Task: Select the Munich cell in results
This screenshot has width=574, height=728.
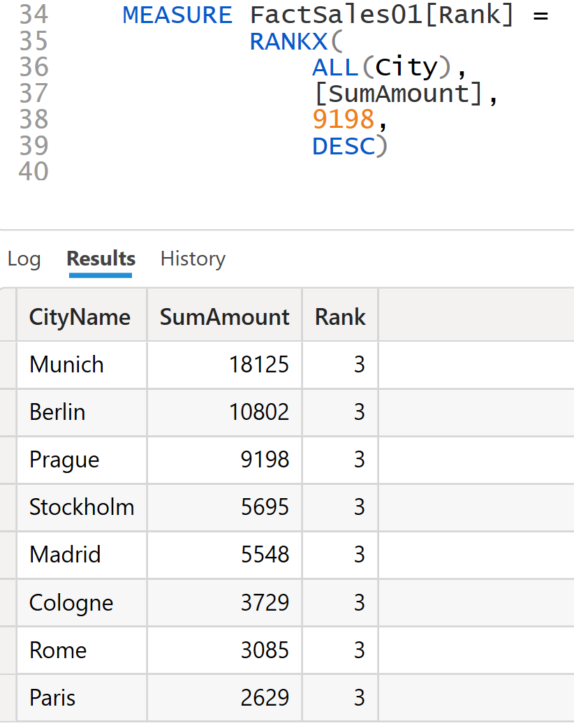Action: point(66,365)
